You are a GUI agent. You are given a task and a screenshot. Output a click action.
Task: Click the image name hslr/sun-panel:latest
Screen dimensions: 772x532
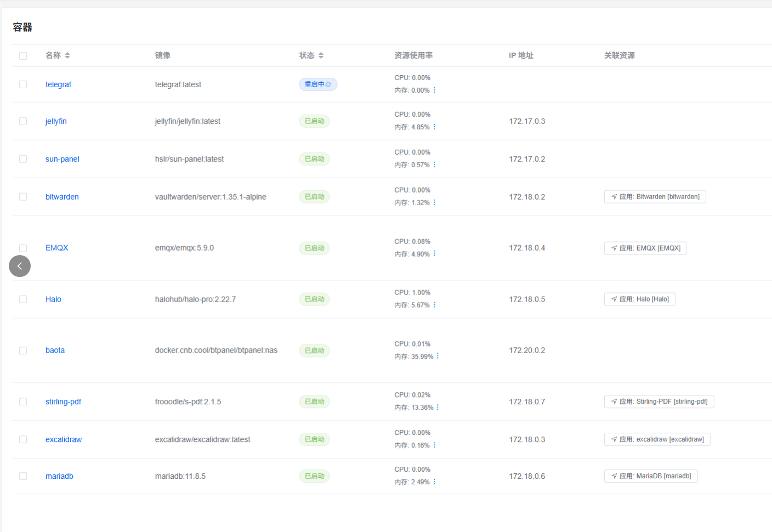(x=189, y=159)
